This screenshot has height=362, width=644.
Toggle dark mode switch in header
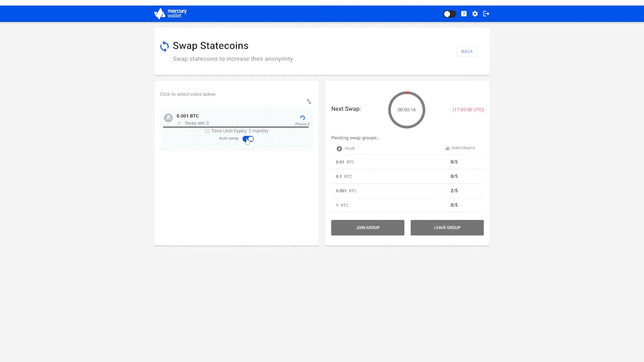click(x=449, y=14)
